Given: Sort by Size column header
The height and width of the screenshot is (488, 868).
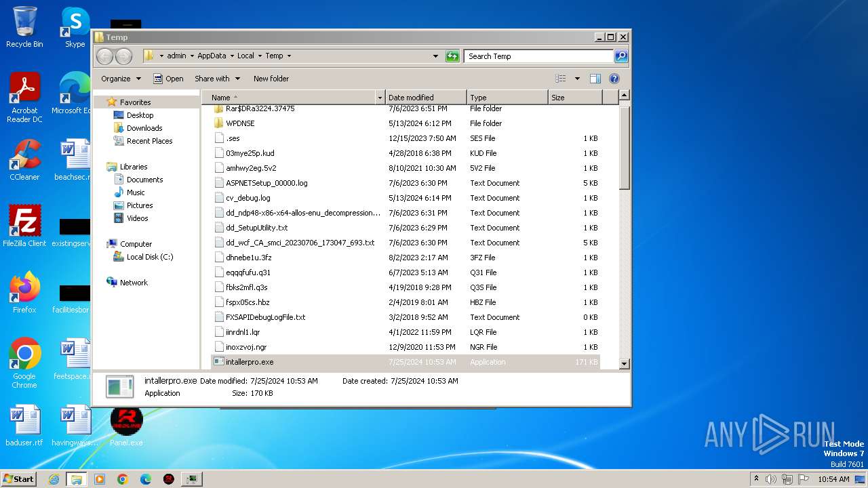Looking at the screenshot, I should pos(575,98).
